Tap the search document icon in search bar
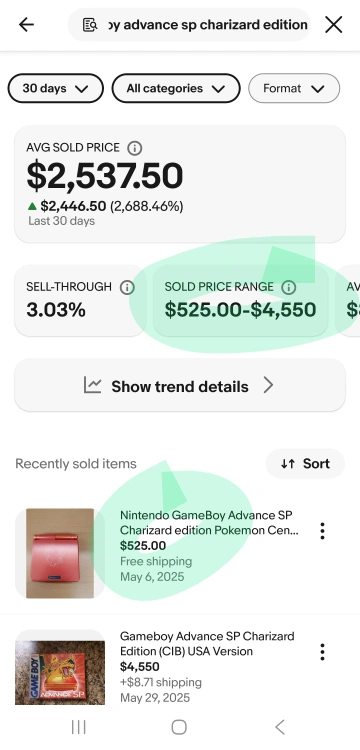This screenshot has height=750, width=360. click(x=90, y=24)
